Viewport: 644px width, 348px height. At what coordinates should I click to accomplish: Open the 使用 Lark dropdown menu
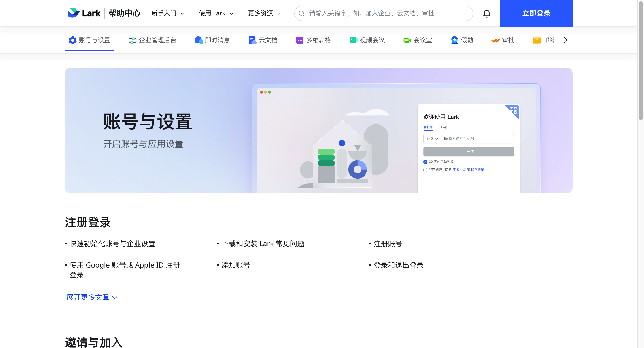[216, 13]
